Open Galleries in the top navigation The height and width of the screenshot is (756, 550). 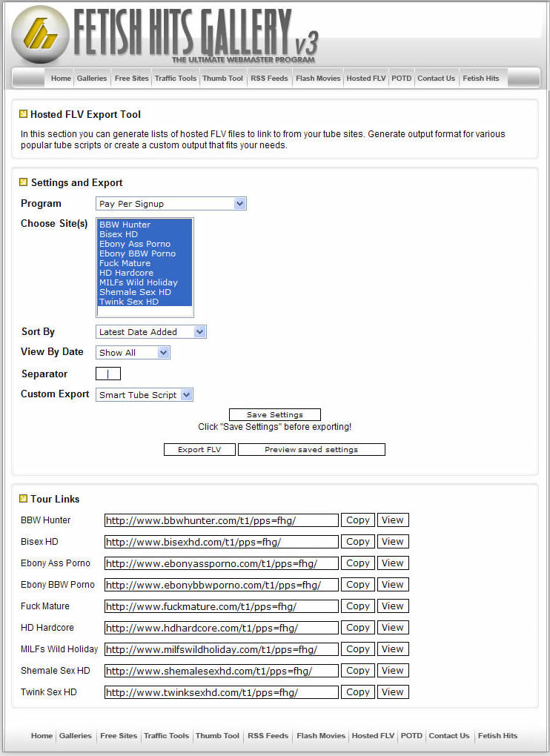92,78
